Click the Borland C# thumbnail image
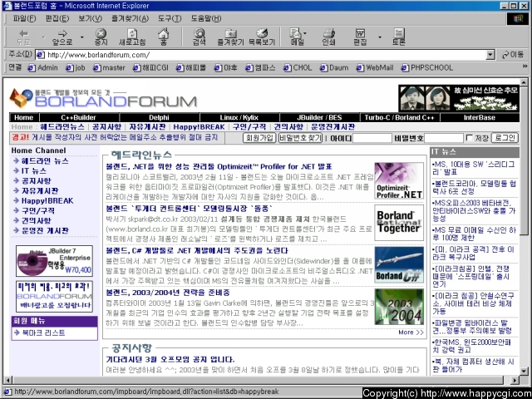Viewport: 532px width, 399px height. pyautogui.click(x=399, y=264)
